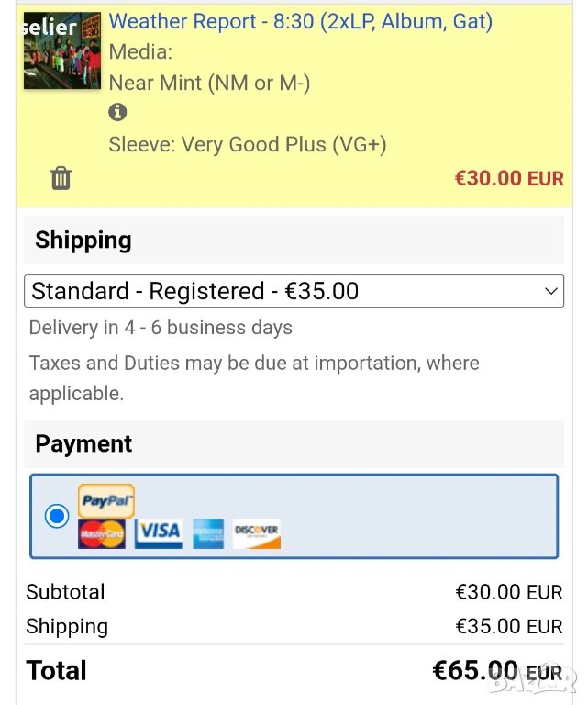
Task: Open Weather Report - 8:30 album link
Action: point(300,22)
